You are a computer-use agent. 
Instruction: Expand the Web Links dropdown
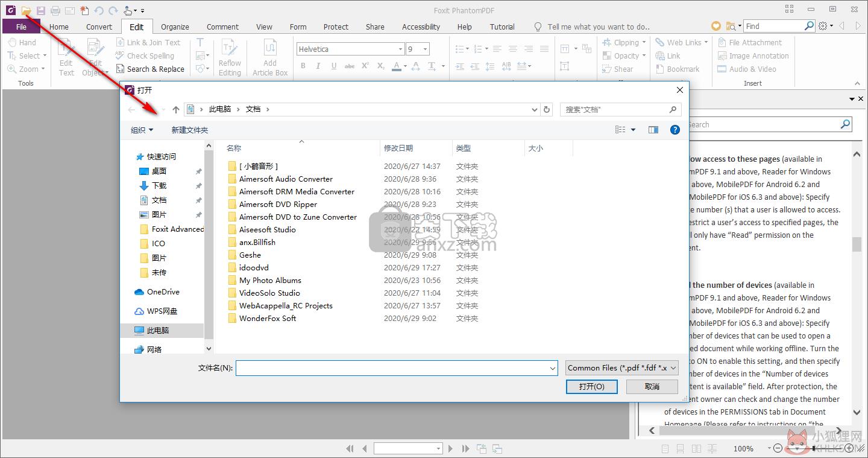(706, 42)
